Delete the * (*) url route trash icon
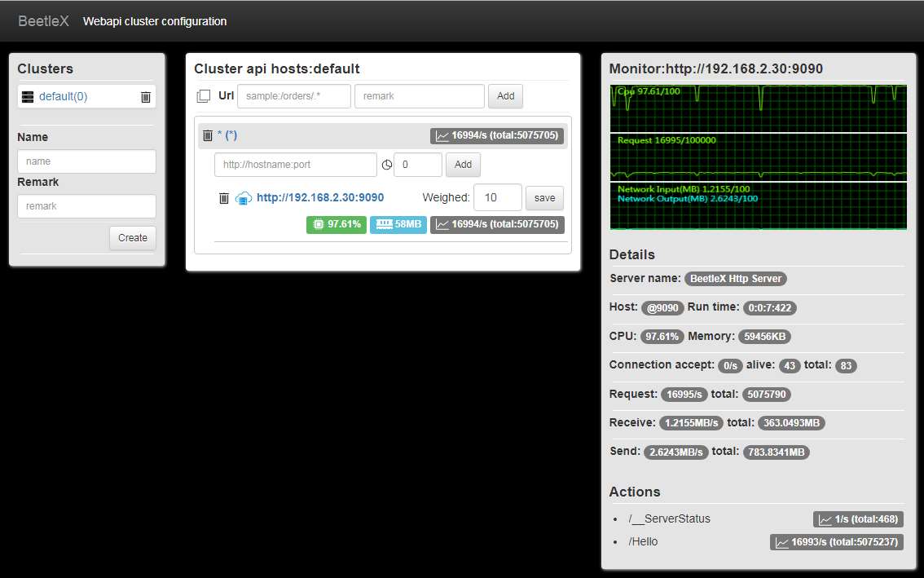This screenshot has height=578, width=924. (208, 135)
